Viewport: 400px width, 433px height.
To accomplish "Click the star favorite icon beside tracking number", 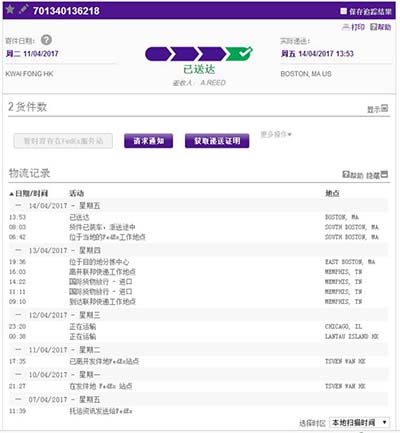I will tap(11, 9).
